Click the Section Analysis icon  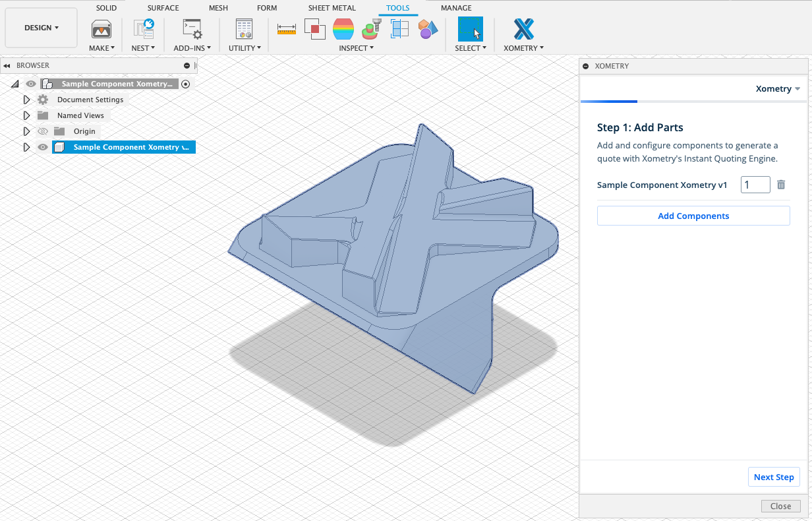(x=399, y=30)
